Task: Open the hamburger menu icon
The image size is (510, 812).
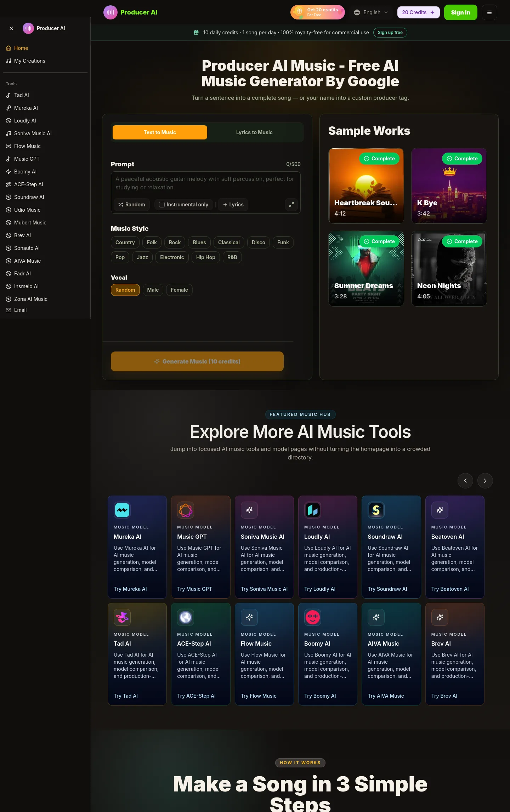Action: pos(489,12)
